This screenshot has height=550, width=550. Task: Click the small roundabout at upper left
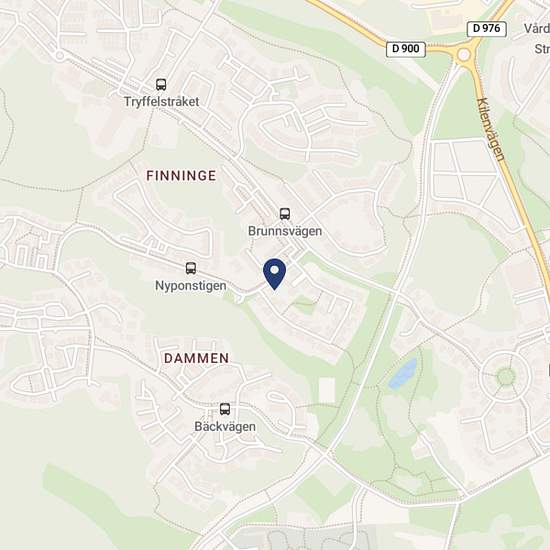tap(60, 55)
